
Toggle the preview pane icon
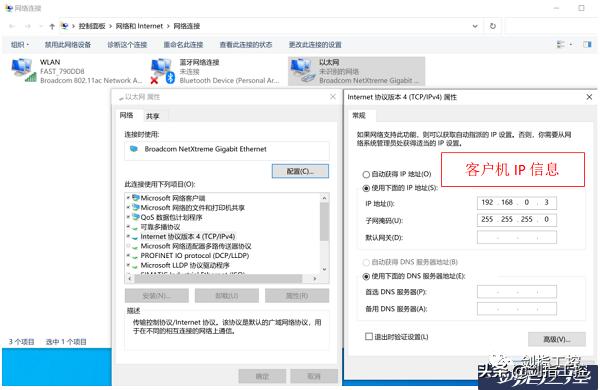click(587, 44)
